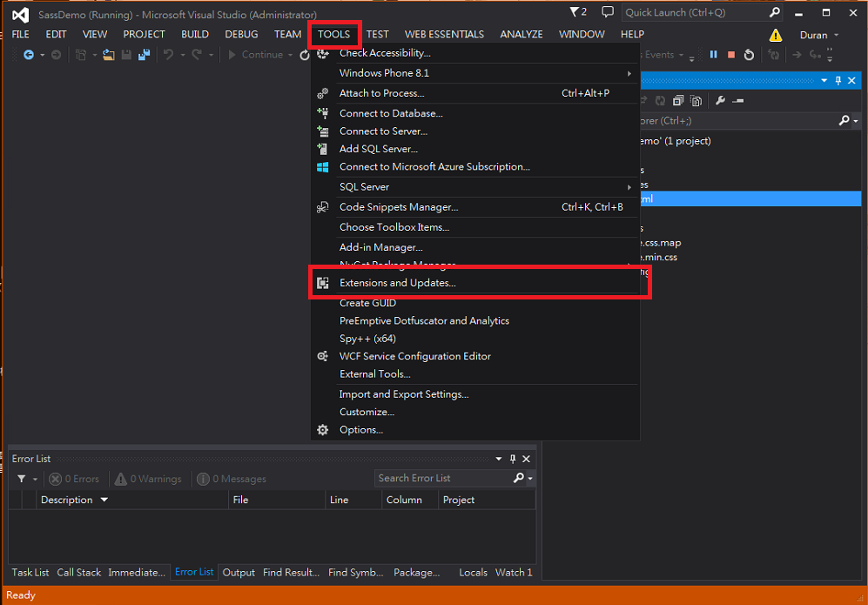Click the New Project icon in toolbar
868x605 pixels.
click(81, 54)
